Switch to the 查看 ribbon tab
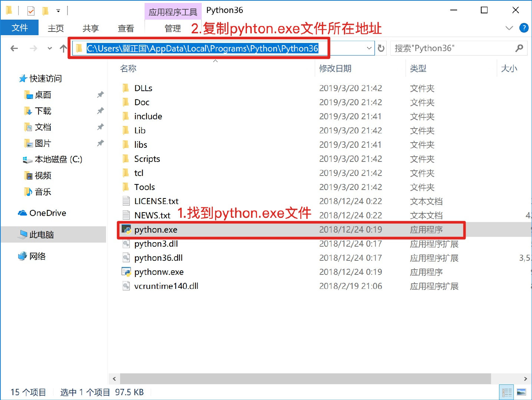This screenshot has width=532, height=400. point(126,28)
